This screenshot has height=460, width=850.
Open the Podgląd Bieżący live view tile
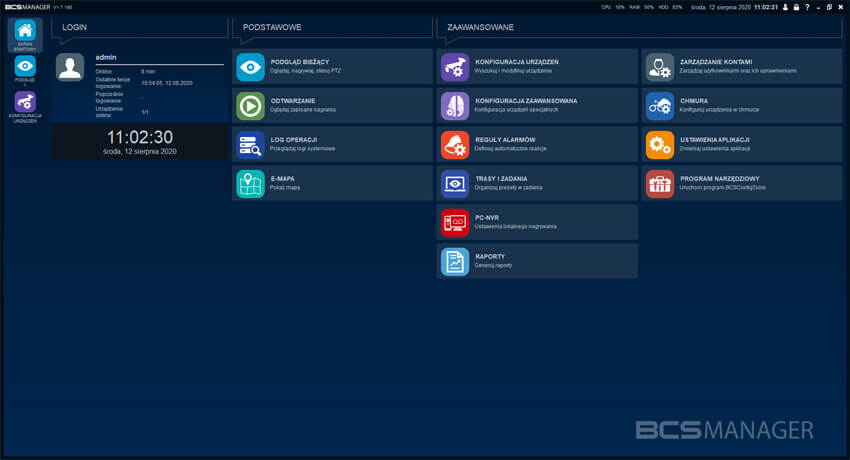tap(332, 67)
